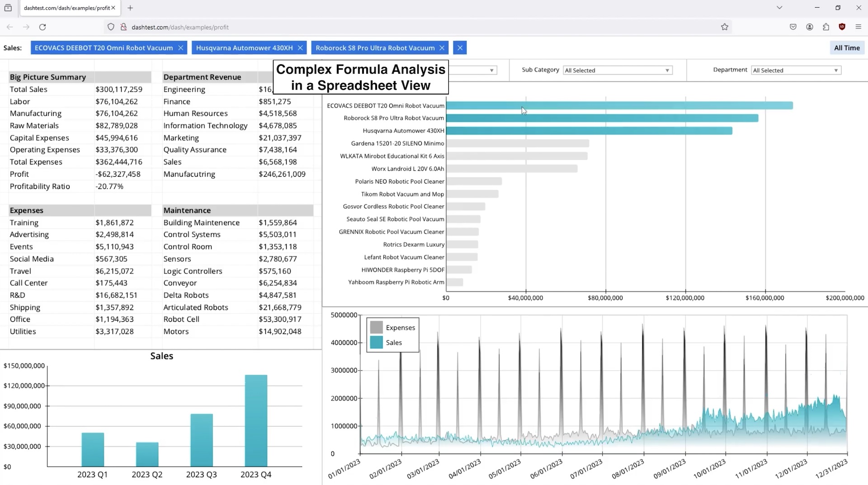Open the list-all-tabs chevron
Screen dimensions: 868x485
point(779,7)
